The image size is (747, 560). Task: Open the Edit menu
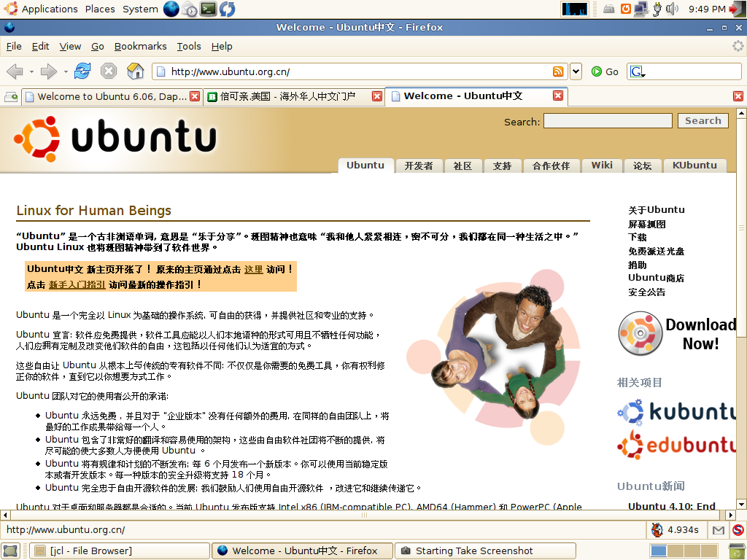click(41, 46)
